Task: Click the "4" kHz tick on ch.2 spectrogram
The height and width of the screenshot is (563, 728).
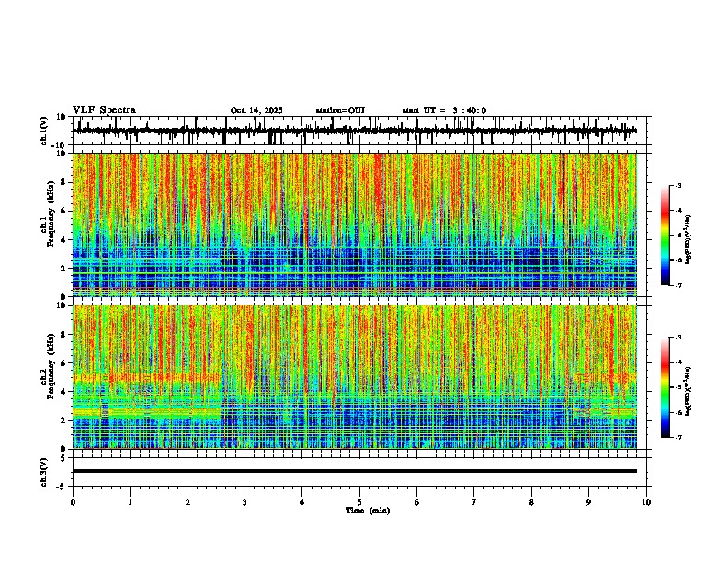Action: 63,392
